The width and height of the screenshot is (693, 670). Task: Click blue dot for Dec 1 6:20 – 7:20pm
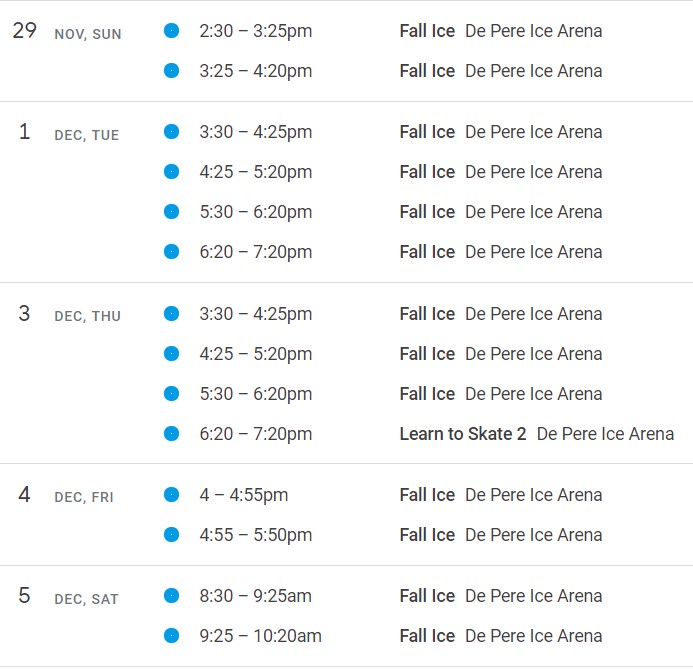tap(171, 252)
